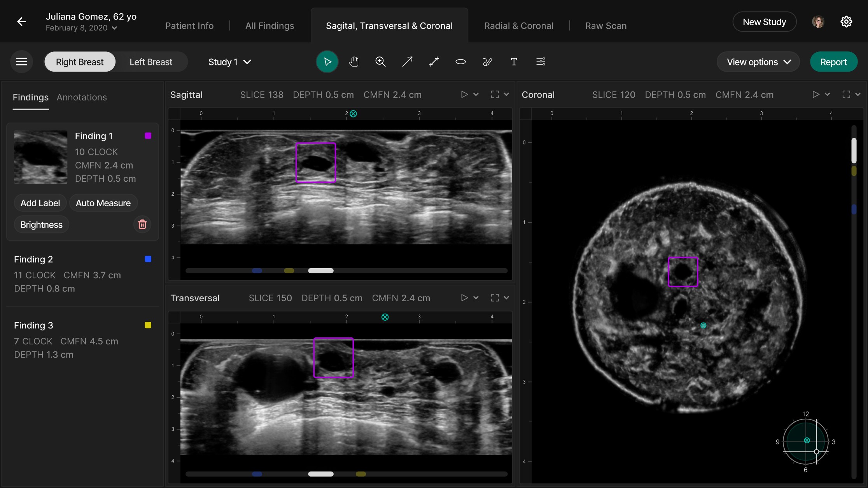Select the ellipse drawing tool
This screenshot has width=868, height=488.
pyautogui.click(x=460, y=62)
